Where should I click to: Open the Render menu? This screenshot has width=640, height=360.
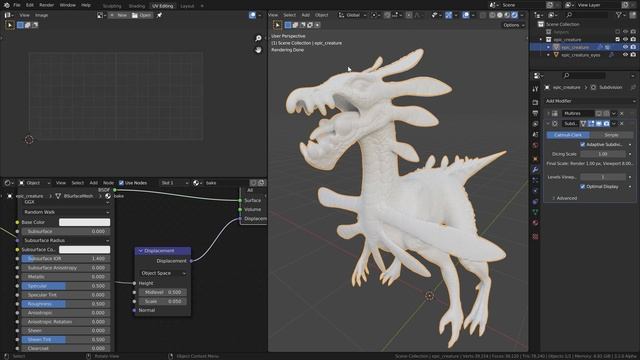[x=47, y=5]
